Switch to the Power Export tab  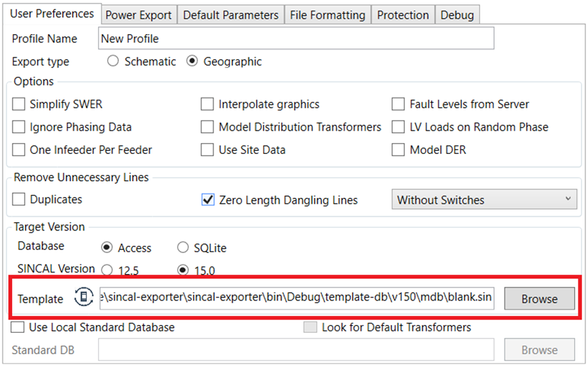click(139, 15)
